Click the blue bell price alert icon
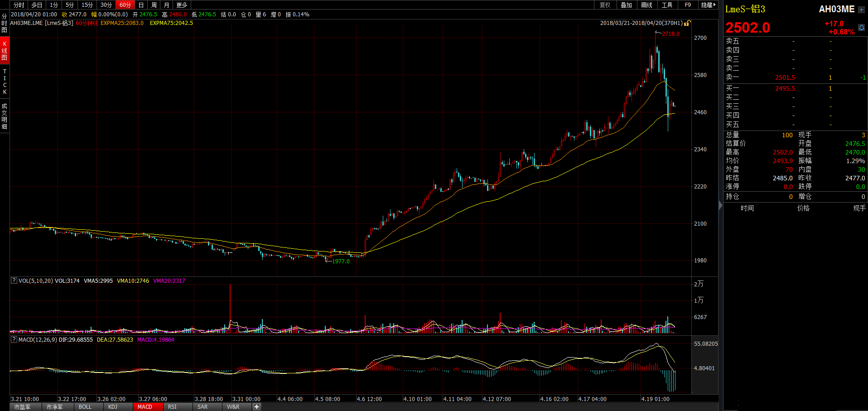868x411 pixels. (861, 28)
